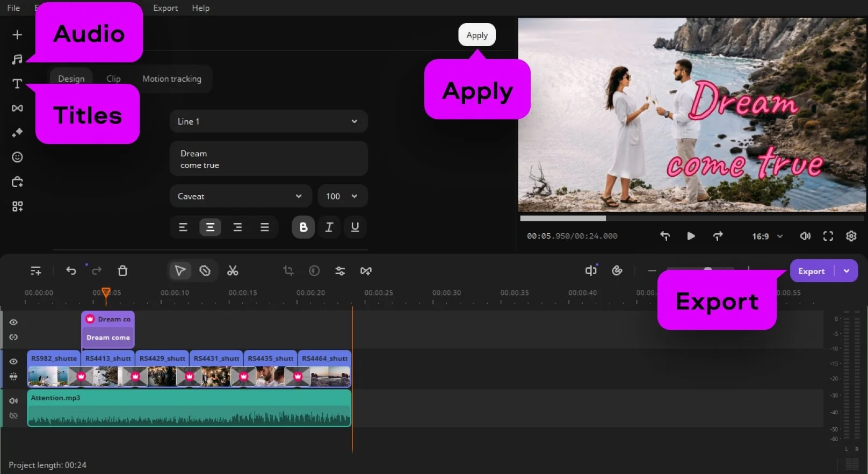Click the preview playback progress bar
The height and width of the screenshot is (474, 868).
(692, 218)
